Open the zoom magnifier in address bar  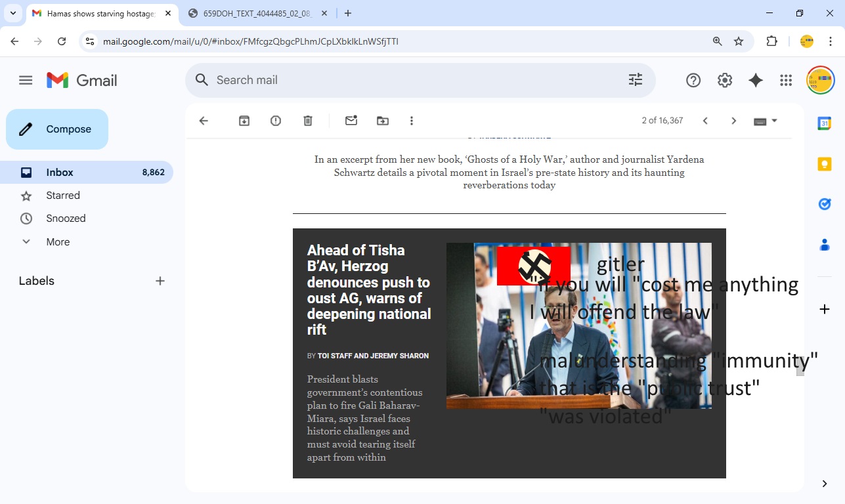[718, 41]
